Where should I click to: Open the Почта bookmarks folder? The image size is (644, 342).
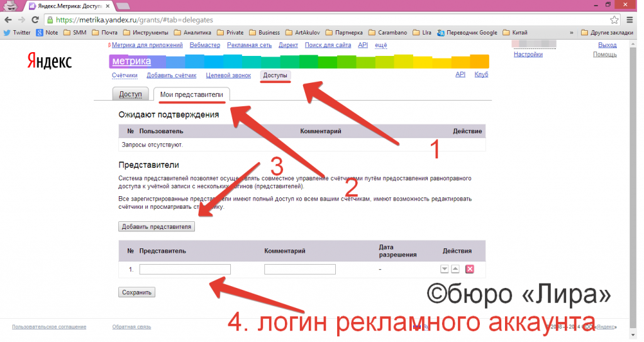pyautogui.click(x=105, y=33)
